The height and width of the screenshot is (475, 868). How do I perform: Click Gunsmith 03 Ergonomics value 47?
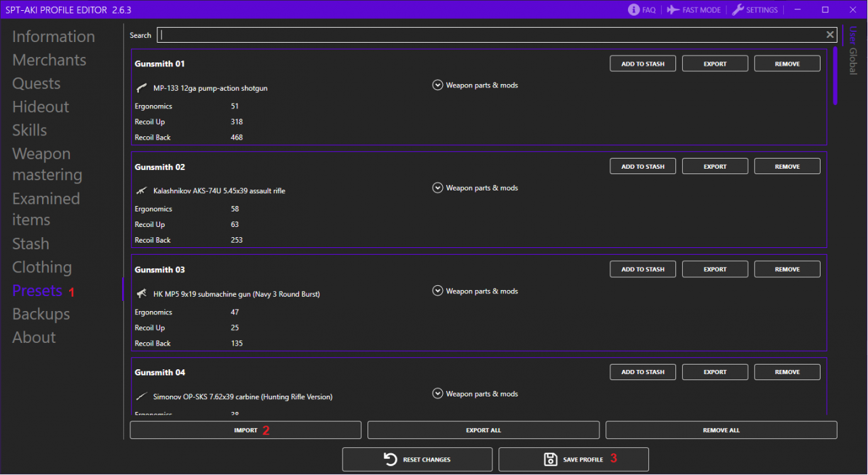(x=235, y=312)
